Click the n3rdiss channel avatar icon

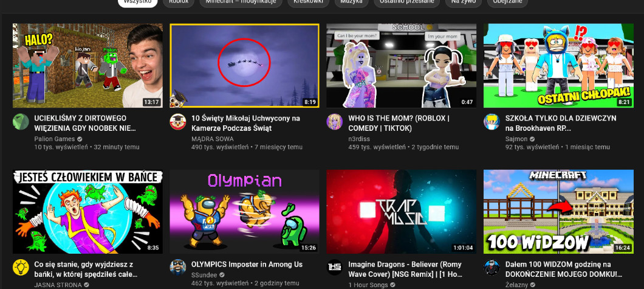click(x=334, y=120)
